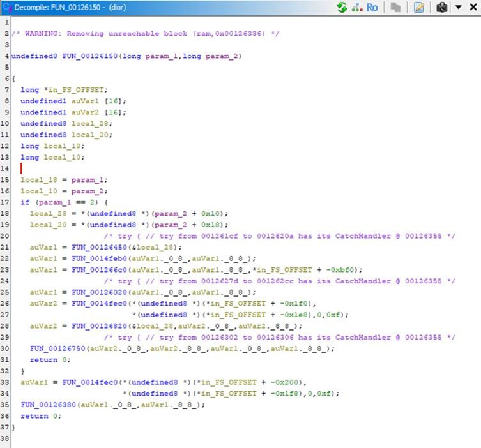
Task: Click the WARNING unreachable block comment
Action: 145,33
